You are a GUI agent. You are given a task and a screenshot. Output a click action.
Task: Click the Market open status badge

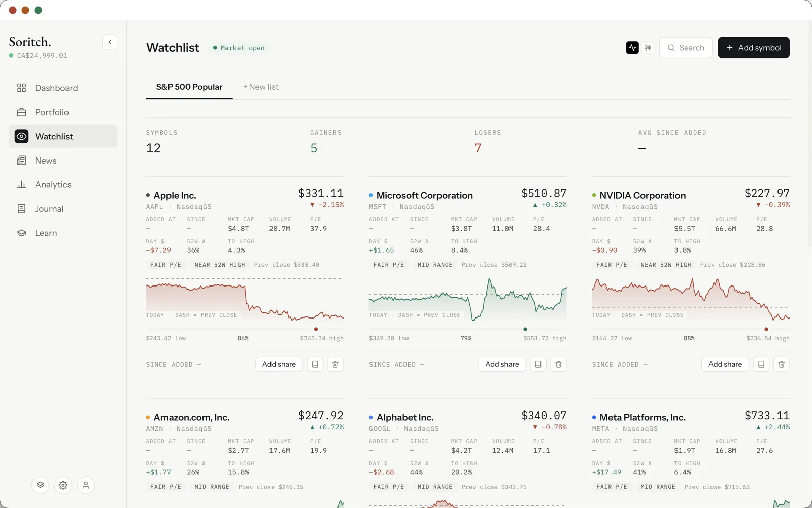point(239,48)
